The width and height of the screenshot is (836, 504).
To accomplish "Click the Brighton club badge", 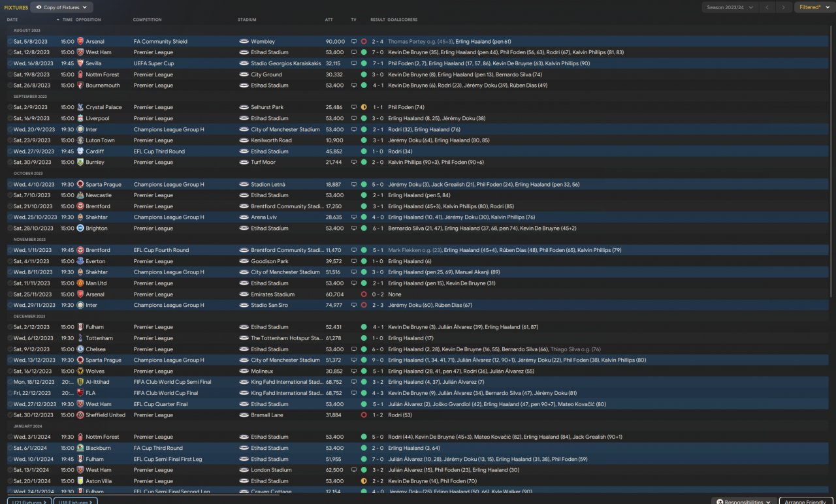I will [80, 228].
